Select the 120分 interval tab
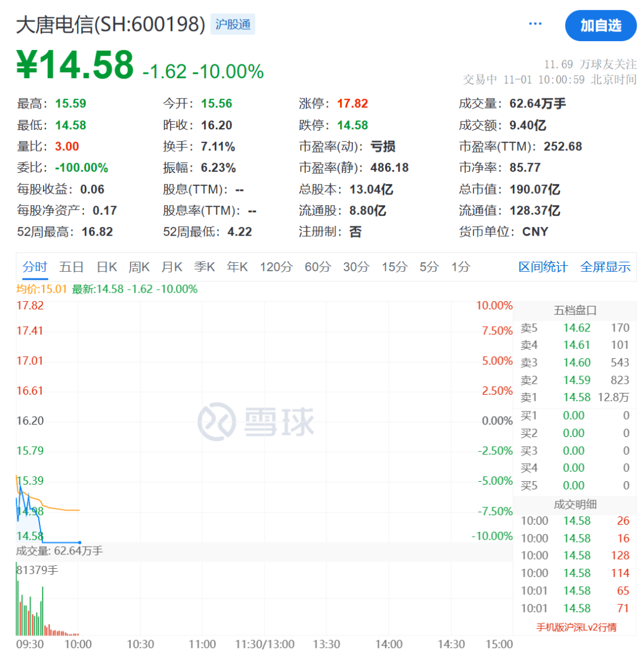The height and width of the screenshot is (657, 644). coord(276,266)
